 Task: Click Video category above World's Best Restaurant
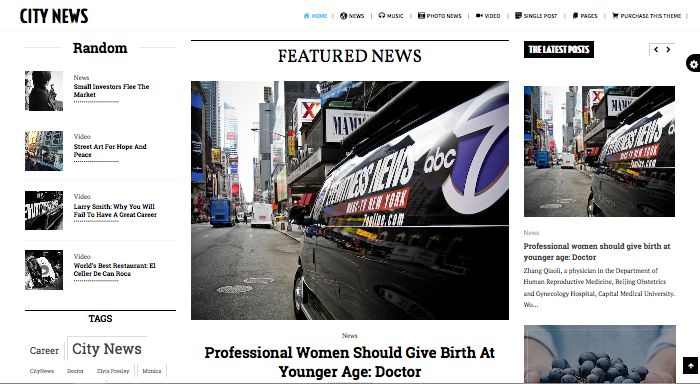point(82,256)
